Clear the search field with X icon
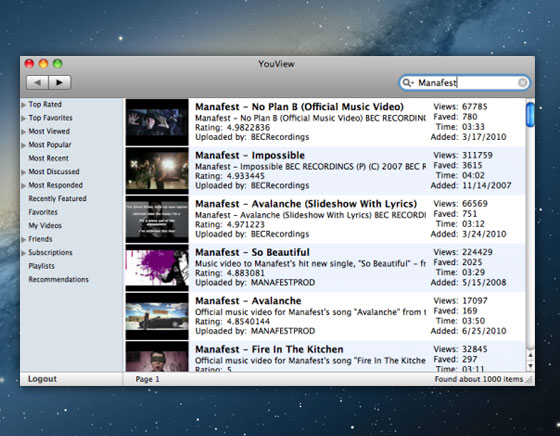 522,83
